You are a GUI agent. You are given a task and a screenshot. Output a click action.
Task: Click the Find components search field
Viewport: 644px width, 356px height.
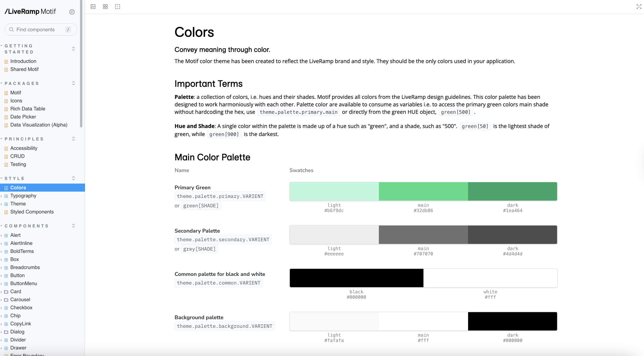point(39,30)
